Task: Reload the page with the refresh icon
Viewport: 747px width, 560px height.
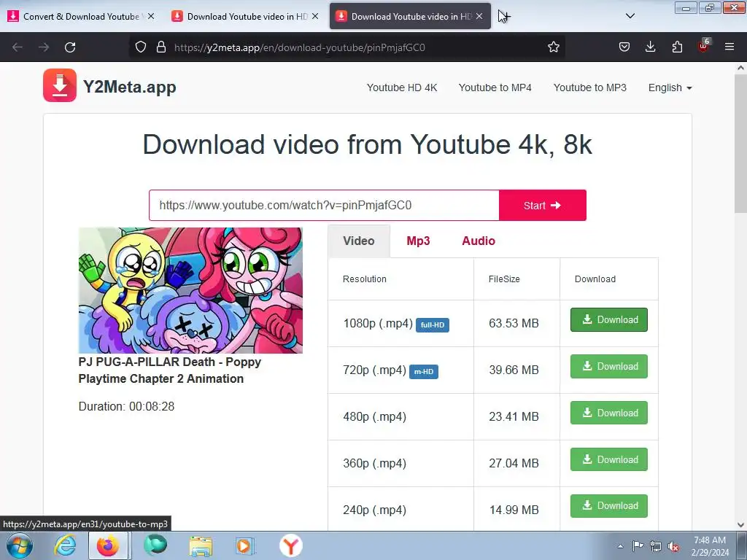Action: point(70,47)
